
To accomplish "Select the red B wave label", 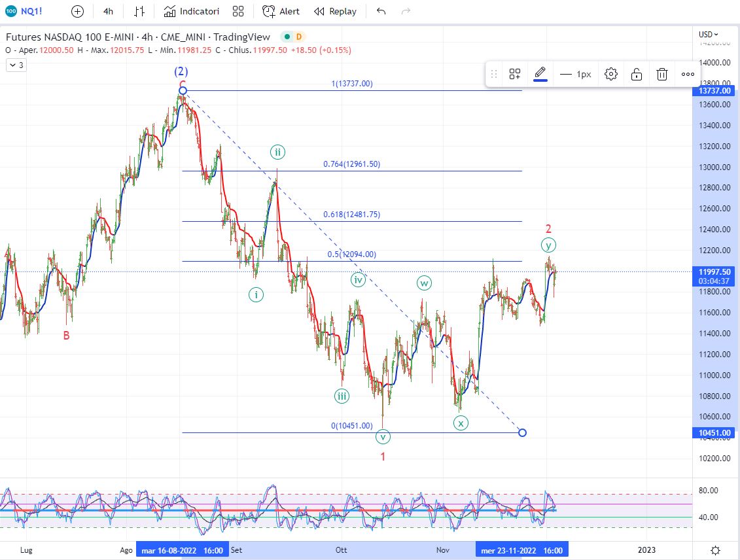I will (67, 336).
